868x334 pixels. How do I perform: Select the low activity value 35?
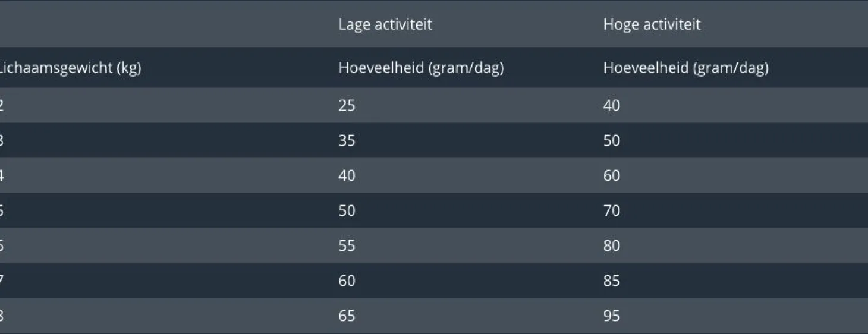[x=347, y=140]
